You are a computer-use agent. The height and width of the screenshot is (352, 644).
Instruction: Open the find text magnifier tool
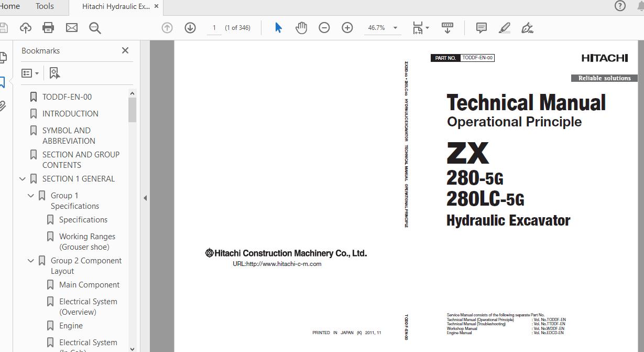(95, 28)
